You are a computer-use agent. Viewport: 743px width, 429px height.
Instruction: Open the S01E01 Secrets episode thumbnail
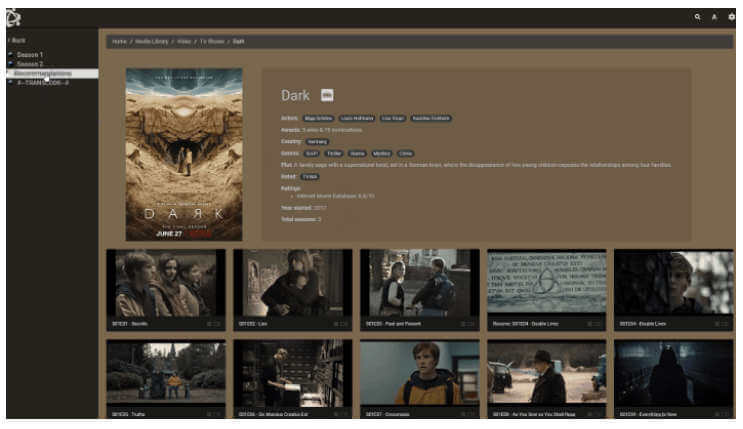tap(166, 283)
